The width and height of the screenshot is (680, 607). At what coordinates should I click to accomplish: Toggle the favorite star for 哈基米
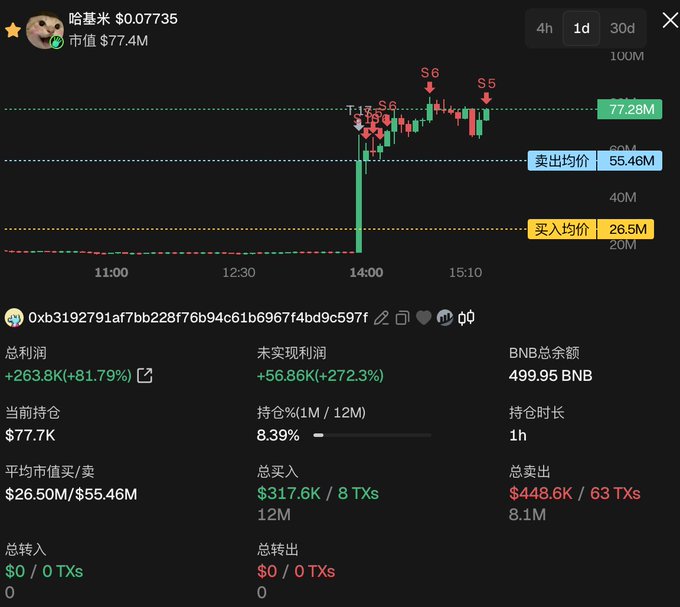[13, 30]
